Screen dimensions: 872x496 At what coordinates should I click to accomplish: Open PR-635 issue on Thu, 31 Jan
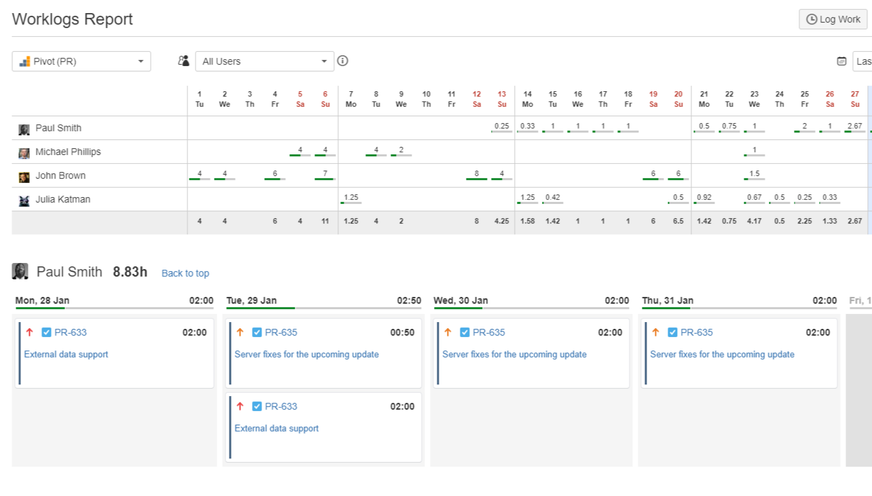pos(697,333)
